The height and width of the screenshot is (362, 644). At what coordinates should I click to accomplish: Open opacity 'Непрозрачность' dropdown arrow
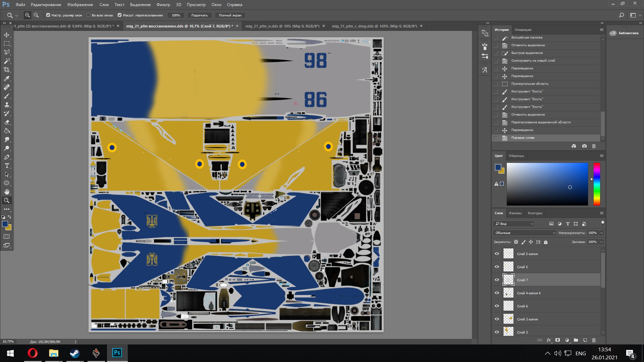602,233
